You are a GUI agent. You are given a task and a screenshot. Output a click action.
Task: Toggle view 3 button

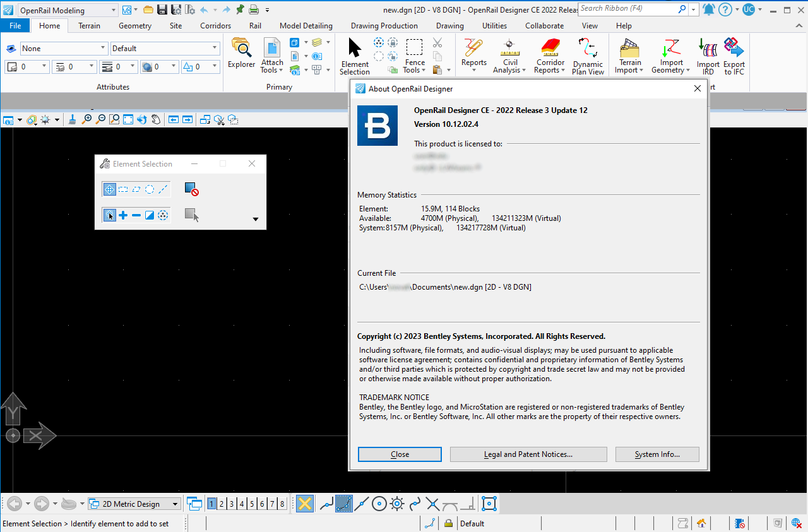click(x=232, y=504)
